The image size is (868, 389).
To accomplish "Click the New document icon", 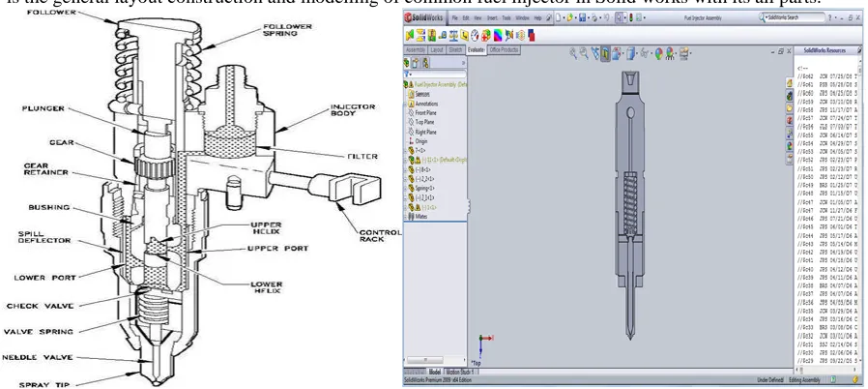I will pos(558,17).
